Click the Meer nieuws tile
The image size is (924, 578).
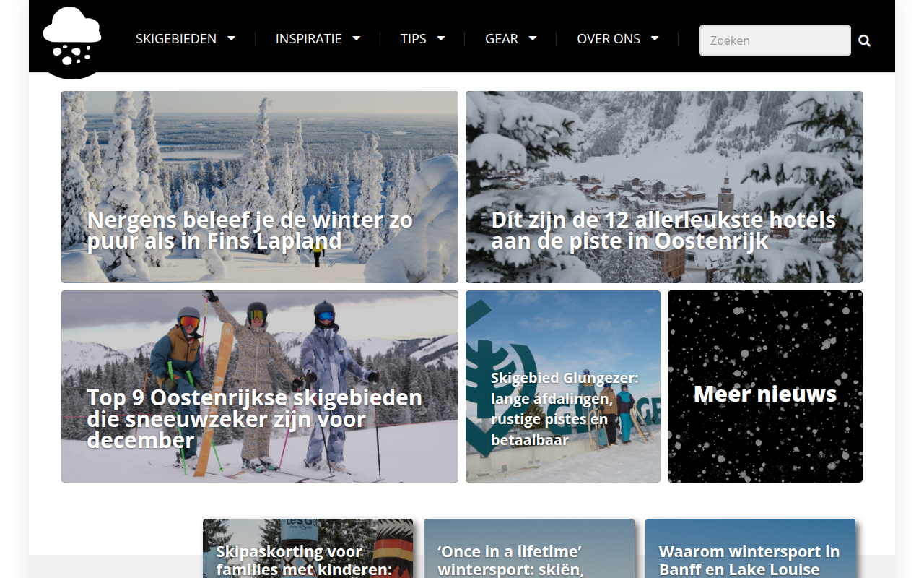pos(765,387)
